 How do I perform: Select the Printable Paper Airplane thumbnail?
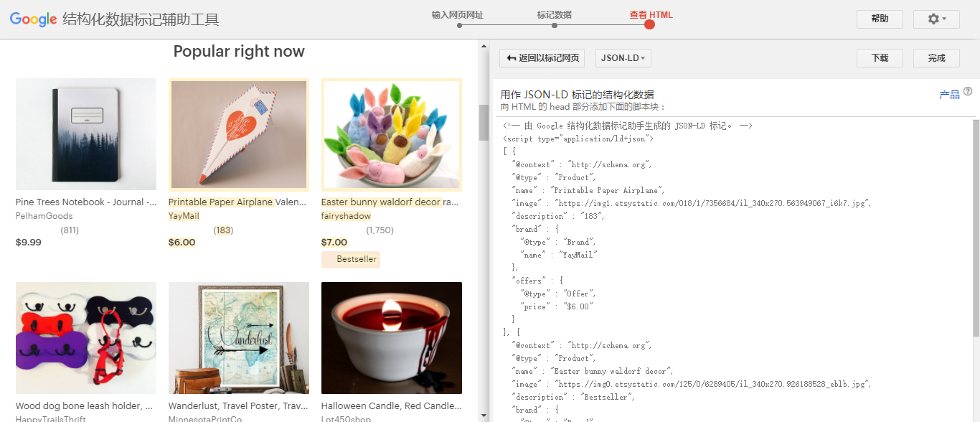[x=239, y=134]
